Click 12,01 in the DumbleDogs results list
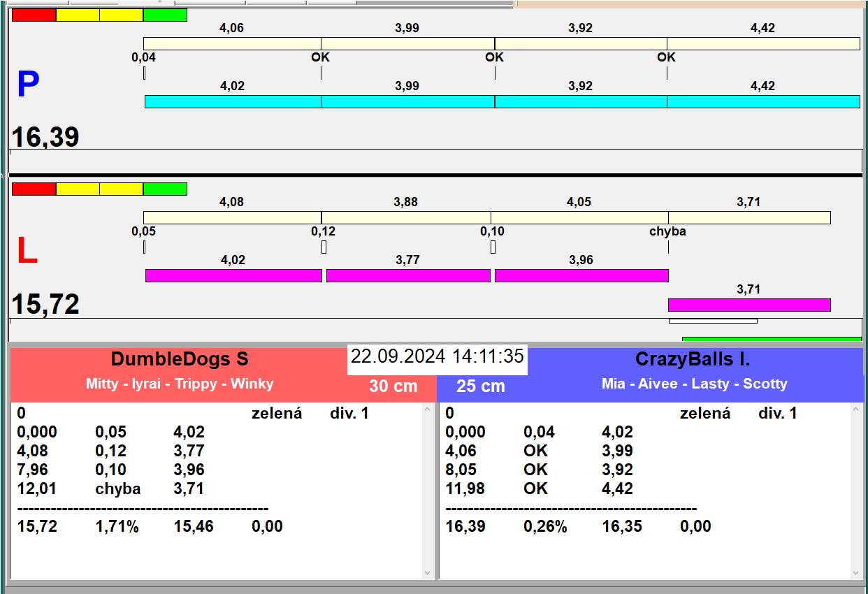Viewport: 868px width, 594px height. tap(37, 488)
